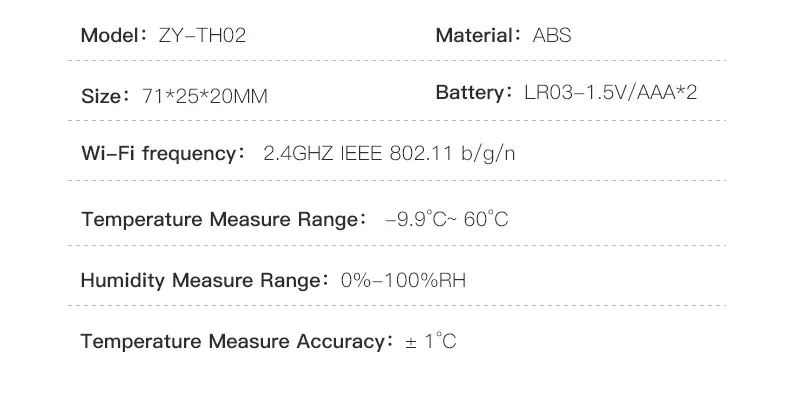Select the LR03-1.5V/AAA*2 battery value
The height and width of the screenshot is (402, 790).
point(609,93)
